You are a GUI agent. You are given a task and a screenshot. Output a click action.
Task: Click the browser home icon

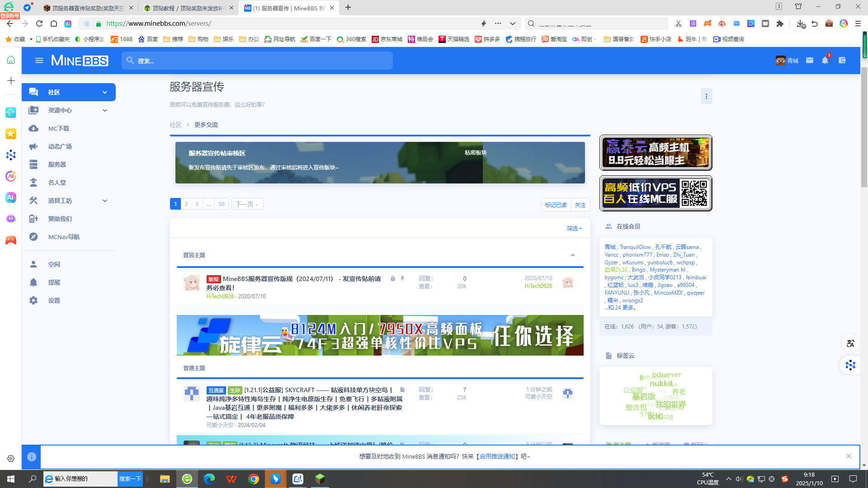tap(54, 23)
